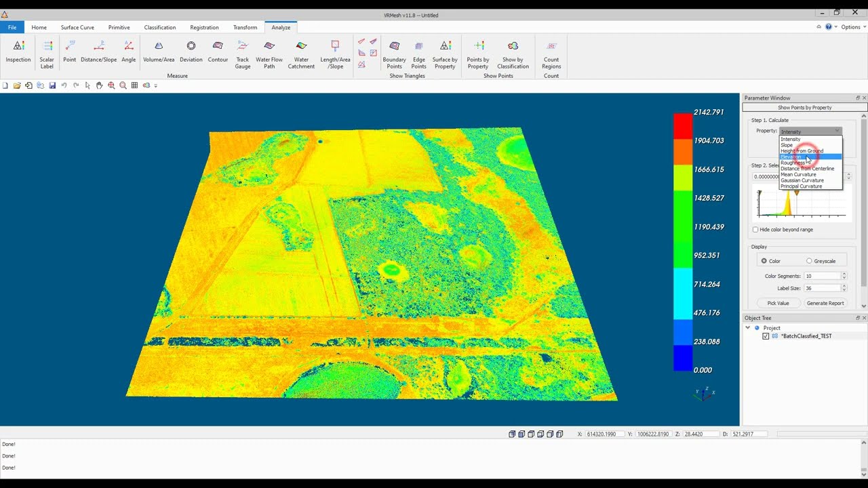Switch to the Home ribbon tab
The width and height of the screenshot is (868, 488).
coord(39,27)
